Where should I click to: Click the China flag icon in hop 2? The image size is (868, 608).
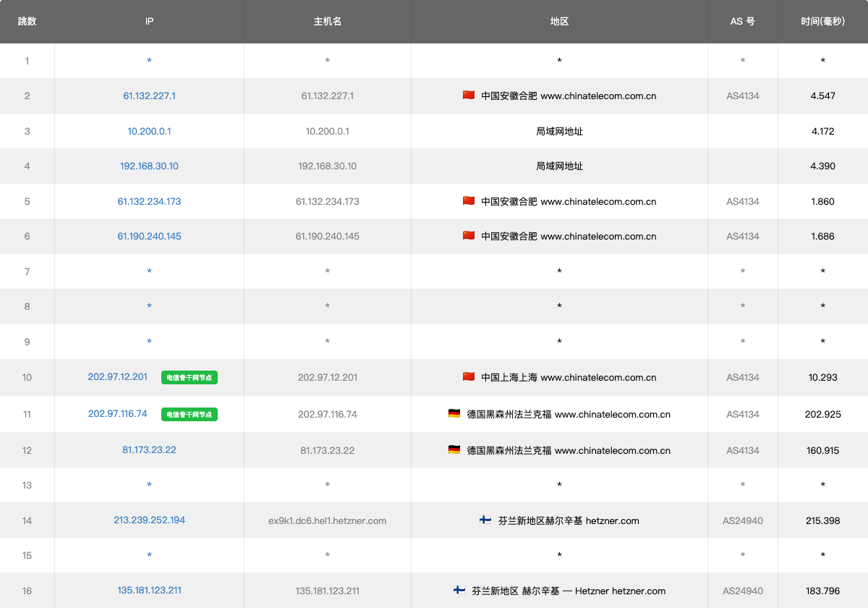469,96
